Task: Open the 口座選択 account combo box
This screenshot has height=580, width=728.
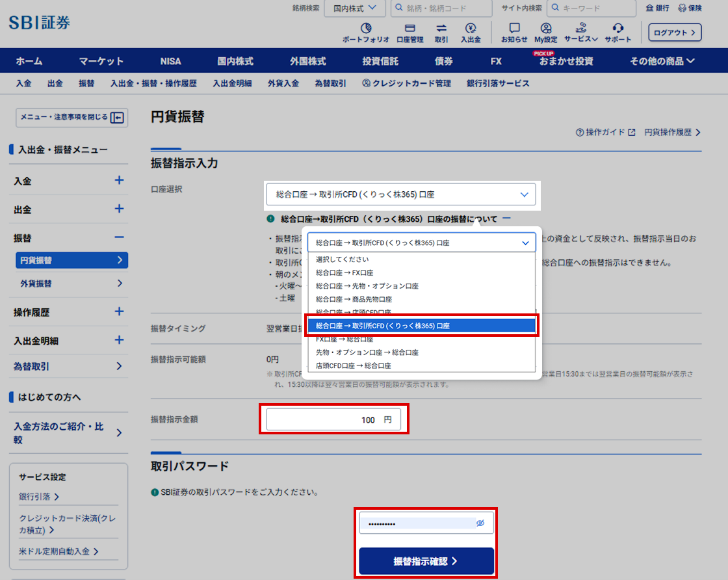Action: tap(400, 194)
